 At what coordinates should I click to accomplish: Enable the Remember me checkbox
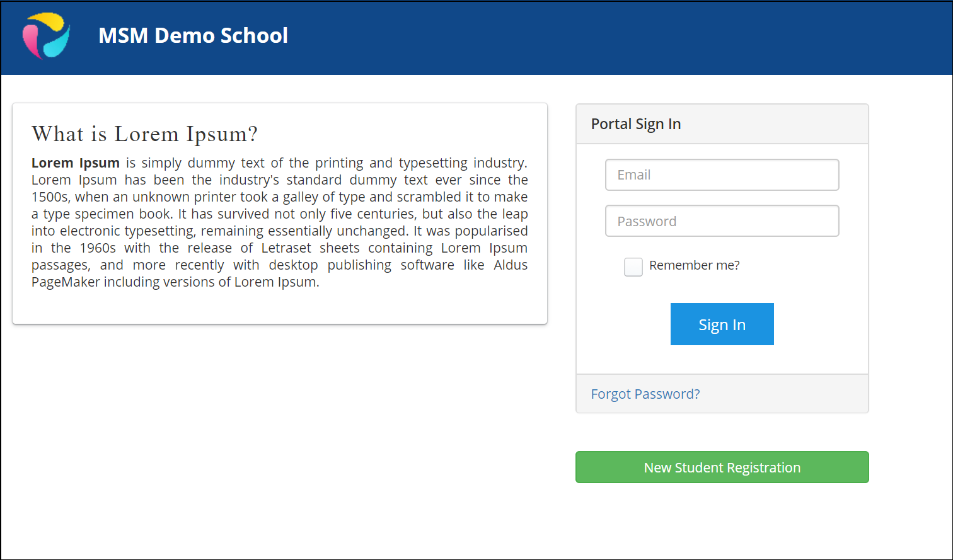(x=633, y=266)
